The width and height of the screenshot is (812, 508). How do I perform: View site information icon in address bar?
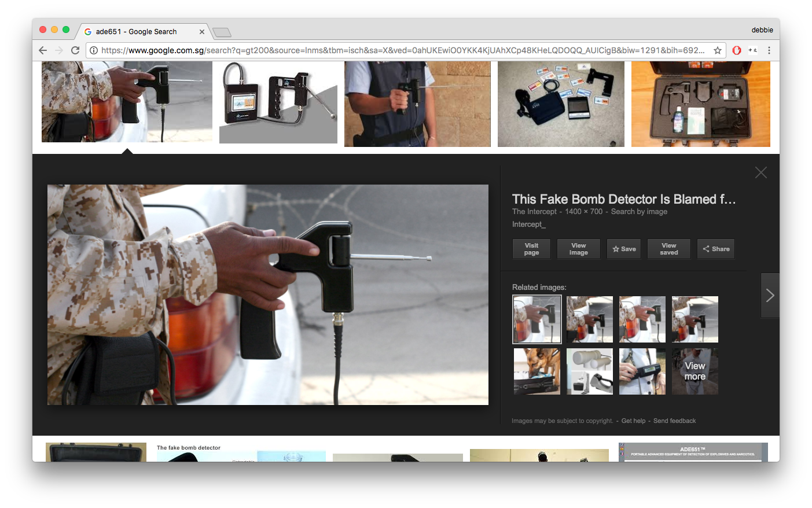click(x=94, y=50)
